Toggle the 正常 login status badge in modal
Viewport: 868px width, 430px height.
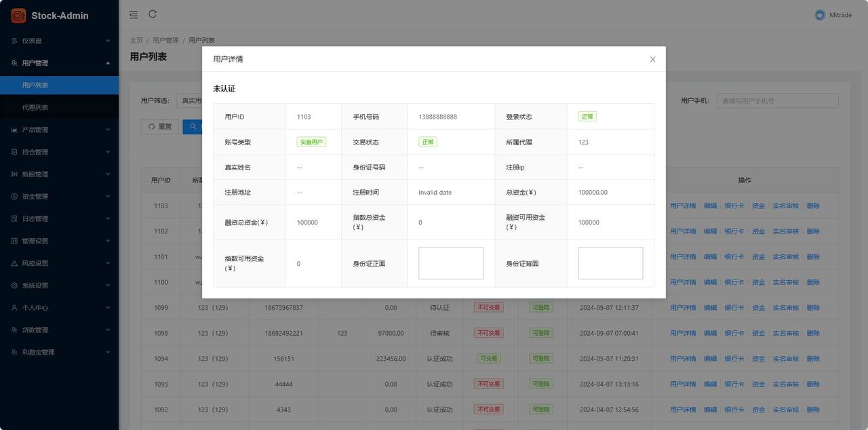tap(587, 116)
